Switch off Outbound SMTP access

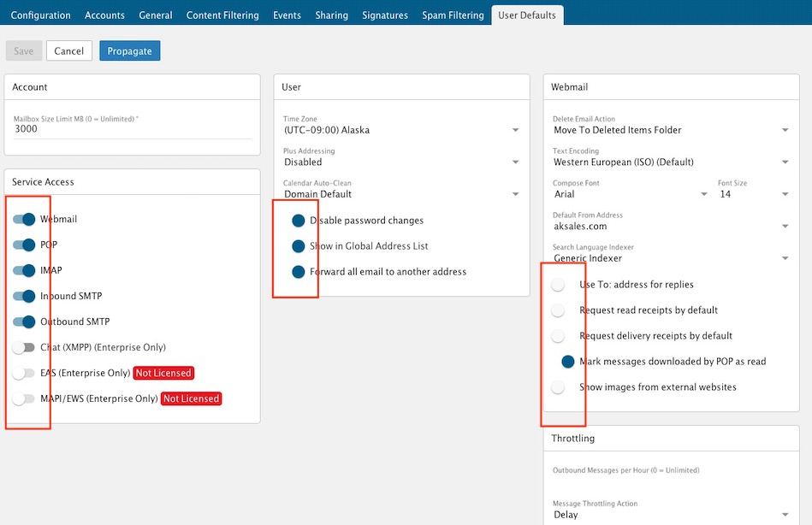24,322
